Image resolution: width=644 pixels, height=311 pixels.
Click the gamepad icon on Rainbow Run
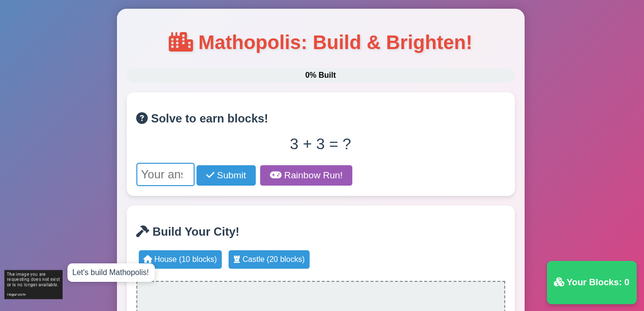(276, 175)
